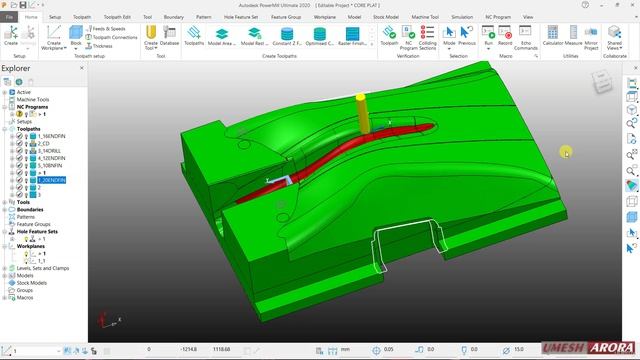The height and width of the screenshot is (360, 640).
Task: Select toolpath 1_20ENDFIN in Explorer
Action: (51, 180)
